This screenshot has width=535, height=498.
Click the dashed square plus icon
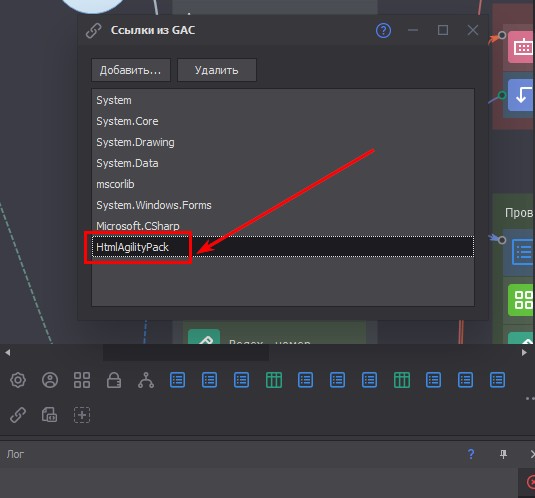point(82,415)
